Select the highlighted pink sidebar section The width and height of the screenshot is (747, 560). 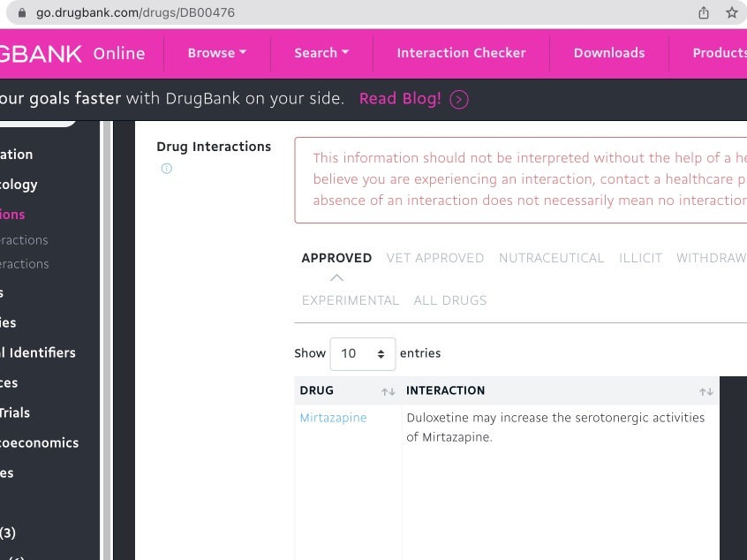coord(12,215)
